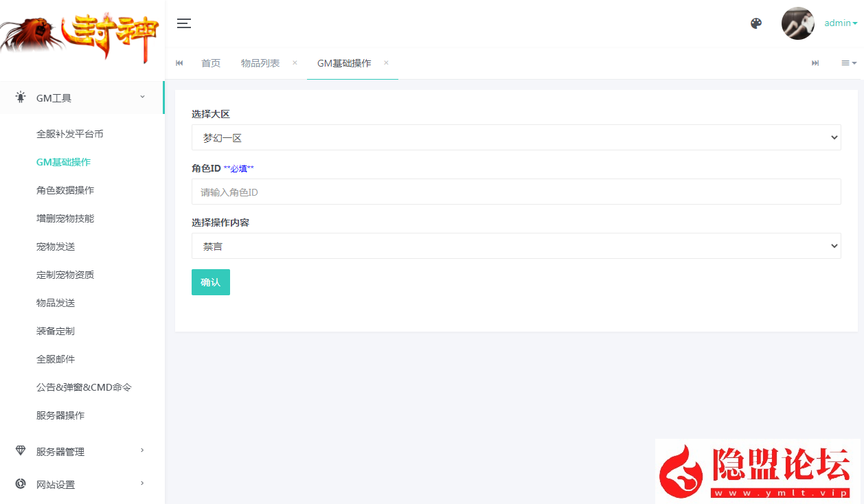Close the 物品列表 tab
This screenshot has width=864, height=504.
click(x=295, y=62)
